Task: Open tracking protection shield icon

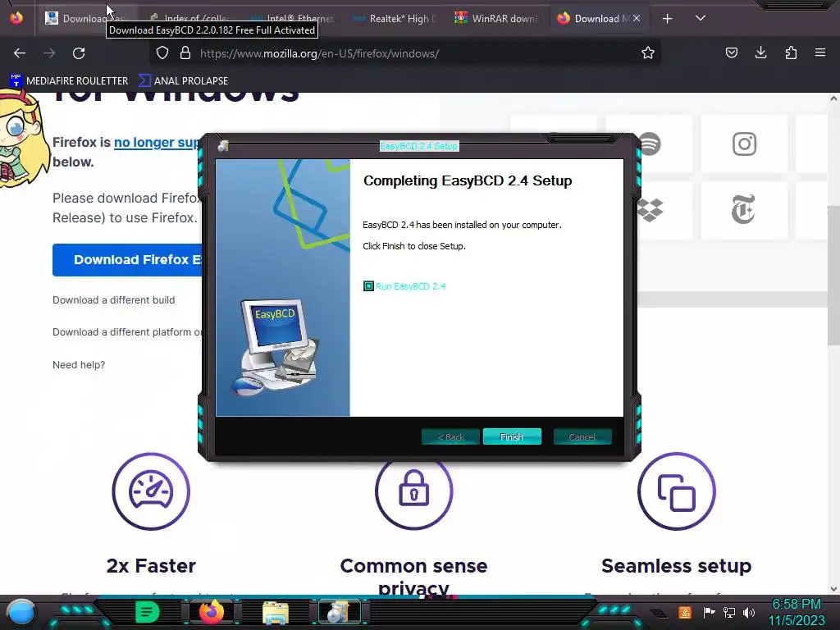Action: point(162,53)
